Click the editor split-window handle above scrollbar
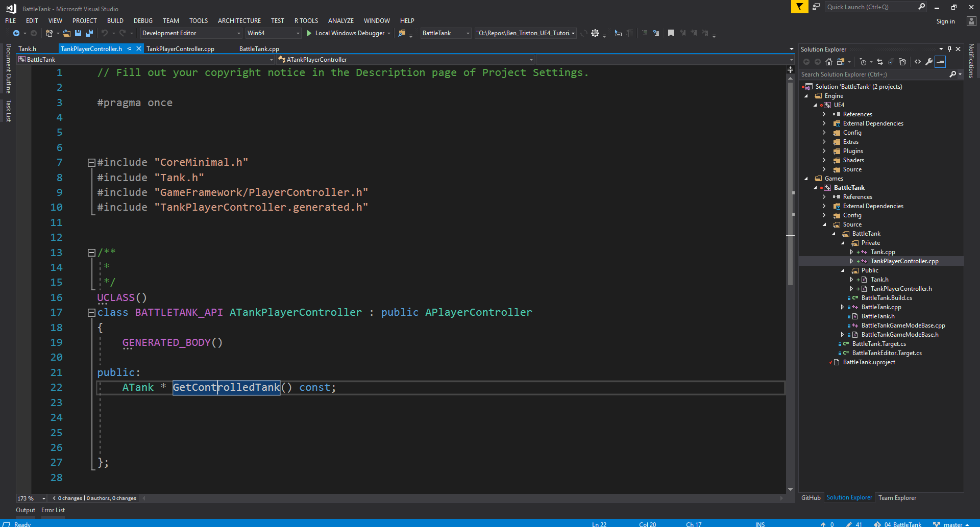Screen dimensions: 980x527 [x=790, y=69]
